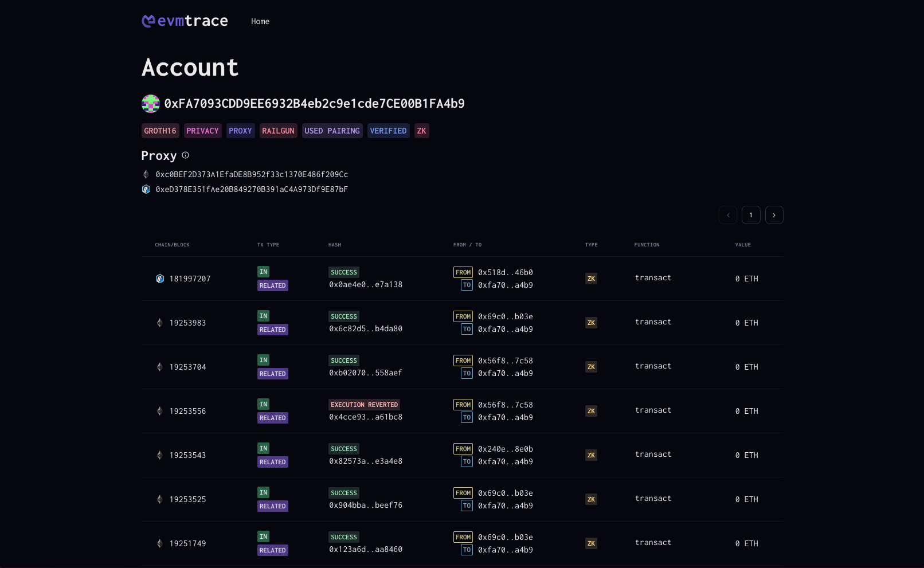Open transaction hash 0x6c82d5..b4da80
Screen dimensions: 924x568
(x=366, y=328)
